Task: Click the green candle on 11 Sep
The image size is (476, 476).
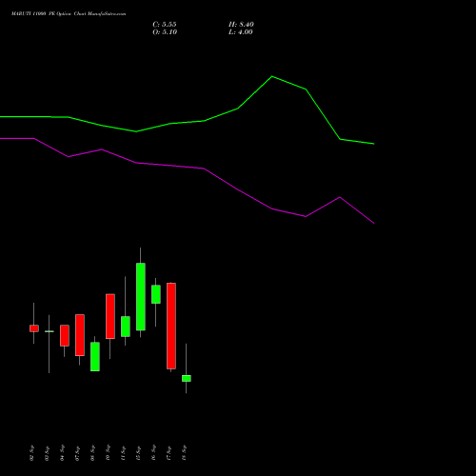Action: (x=126, y=327)
